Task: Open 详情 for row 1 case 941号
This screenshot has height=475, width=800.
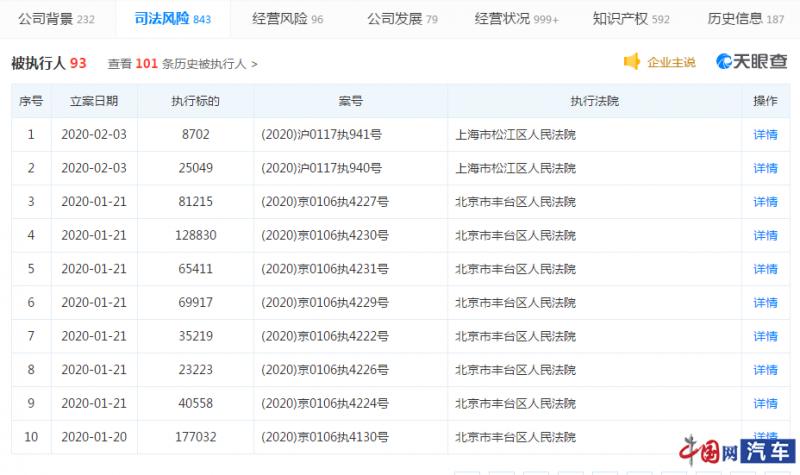Action: point(765,135)
